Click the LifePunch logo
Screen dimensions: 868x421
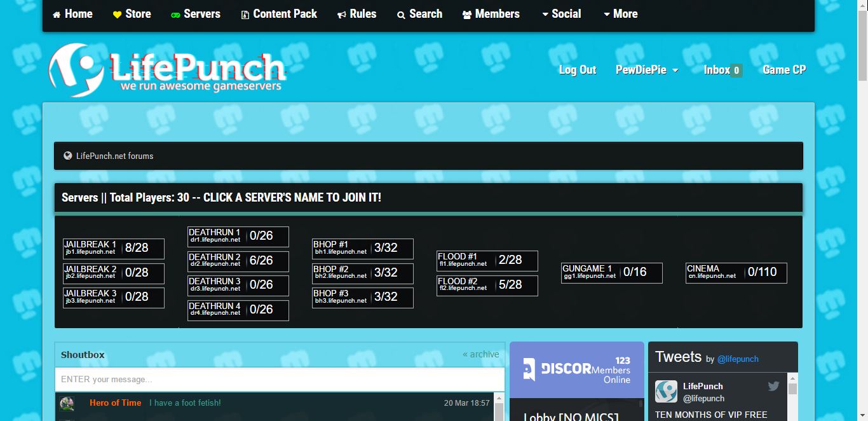point(167,70)
